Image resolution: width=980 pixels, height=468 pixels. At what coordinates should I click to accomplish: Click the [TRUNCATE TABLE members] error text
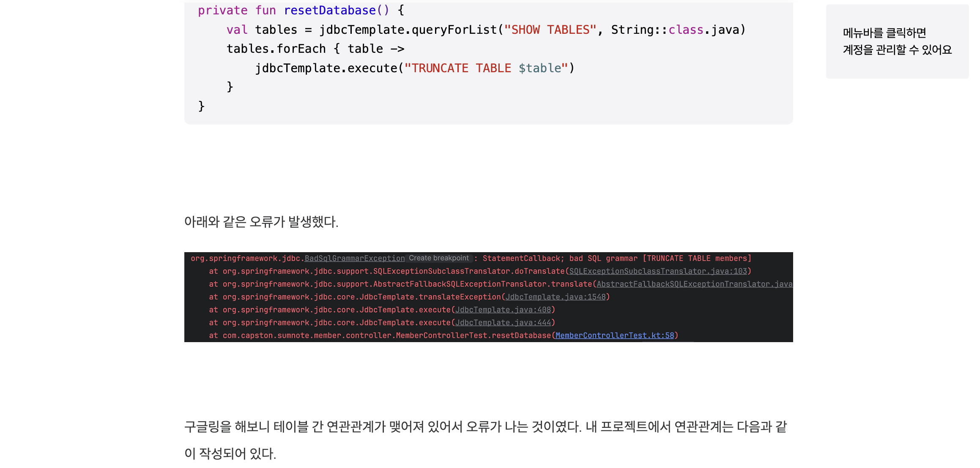coord(697,258)
